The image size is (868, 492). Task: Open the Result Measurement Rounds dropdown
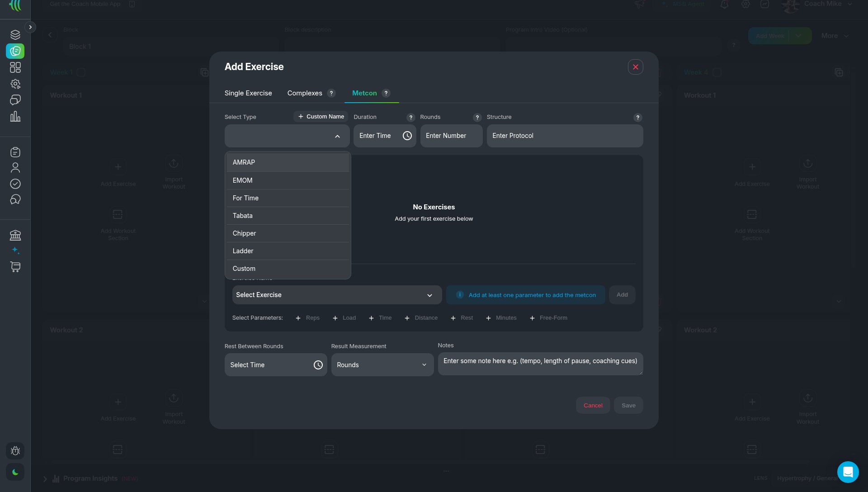point(382,365)
